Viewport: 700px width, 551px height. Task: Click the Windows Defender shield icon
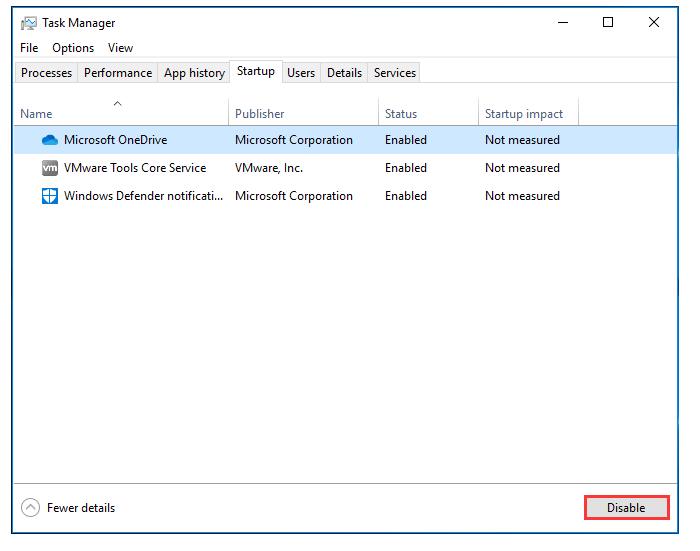coord(50,196)
